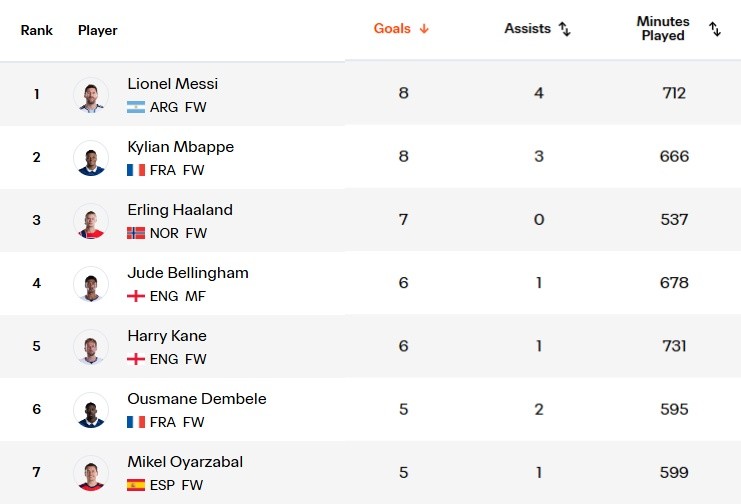Click Erling Haaland's avatar image

point(91,221)
